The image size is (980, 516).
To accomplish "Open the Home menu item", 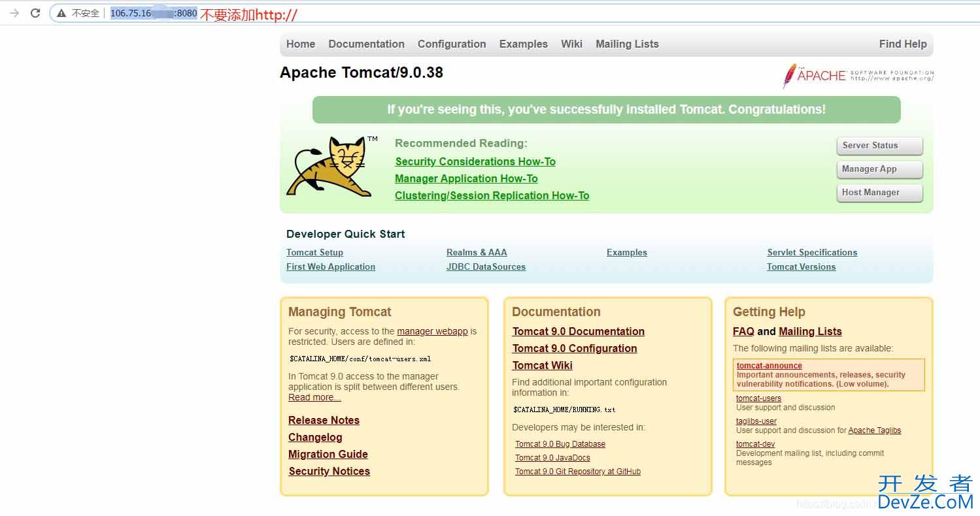I will 301,44.
